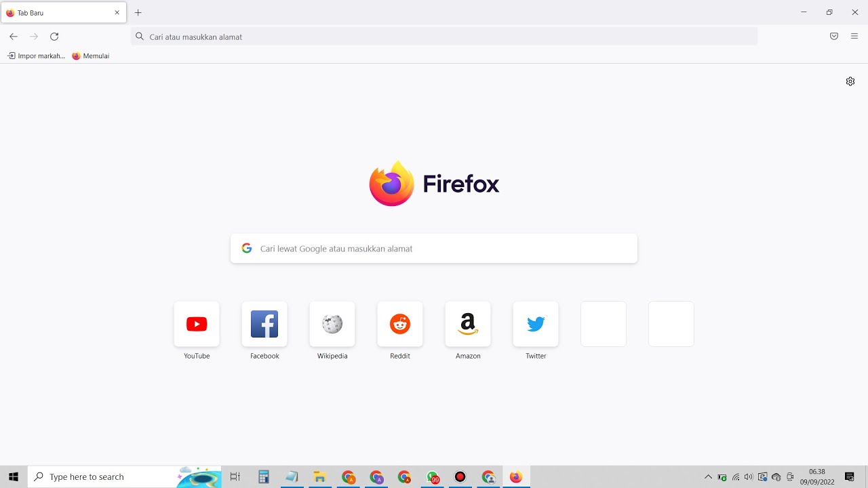Open the notification center icon

coord(850,477)
